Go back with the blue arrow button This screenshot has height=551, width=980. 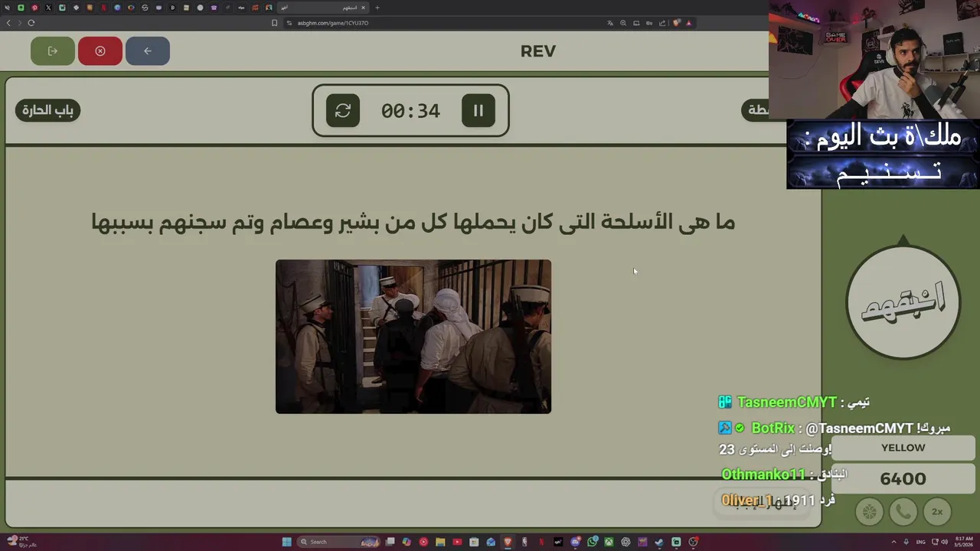point(148,51)
